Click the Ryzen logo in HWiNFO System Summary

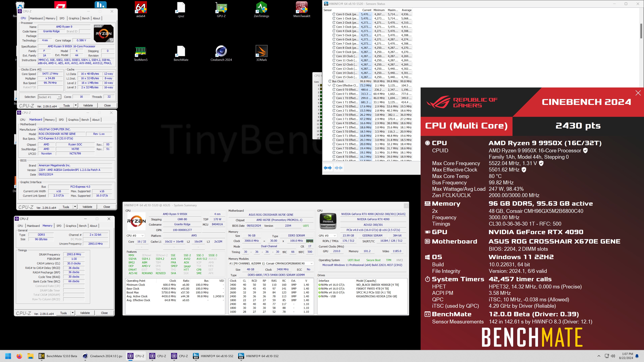click(x=136, y=221)
